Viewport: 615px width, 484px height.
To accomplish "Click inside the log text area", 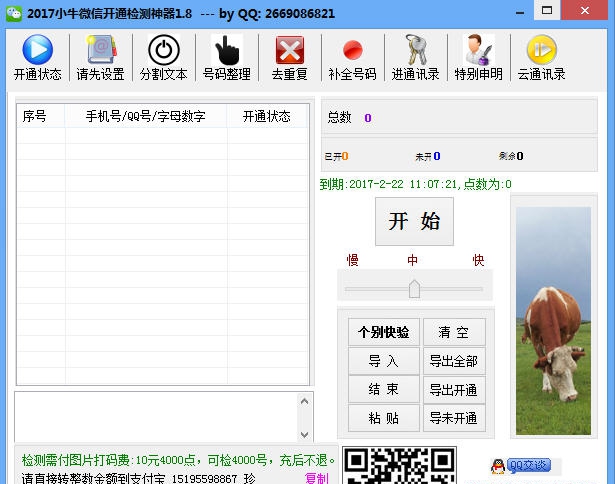I will [x=156, y=417].
